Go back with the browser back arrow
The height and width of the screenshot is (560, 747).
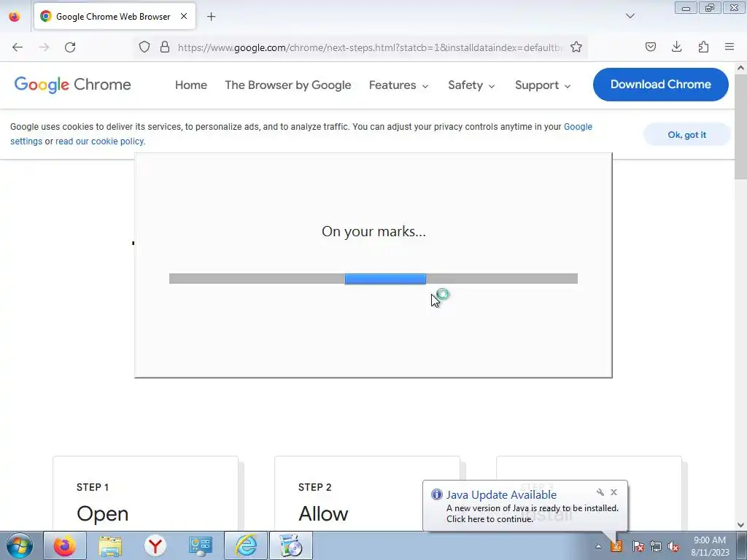(x=18, y=47)
